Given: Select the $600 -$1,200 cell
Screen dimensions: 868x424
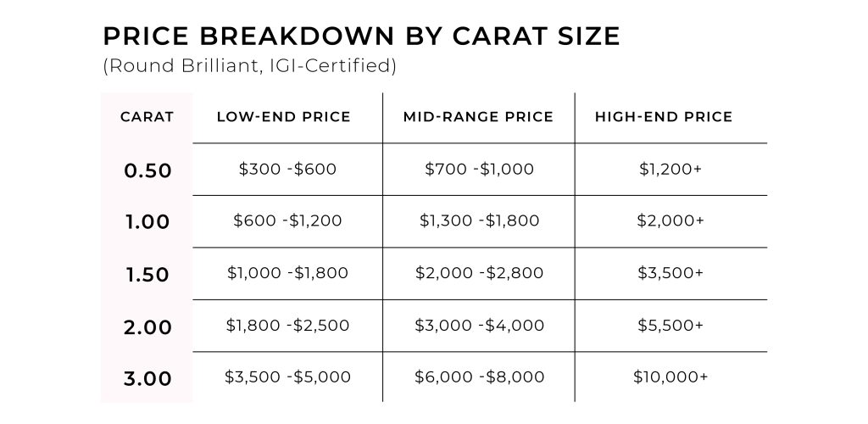Looking at the screenshot, I should coord(287,220).
